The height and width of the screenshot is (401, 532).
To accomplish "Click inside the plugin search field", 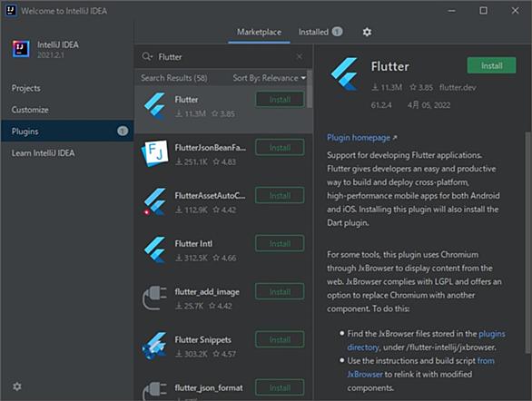I will (x=223, y=56).
